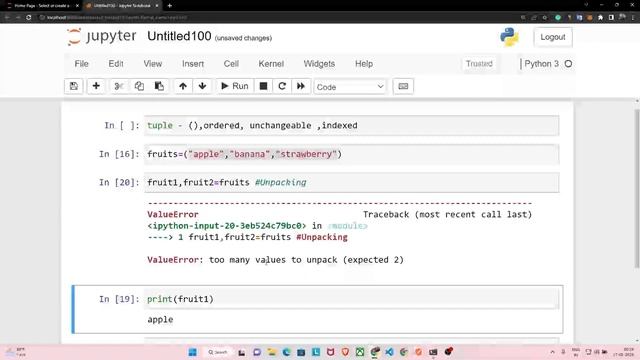The width and height of the screenshot is (640, 360).
Task: Click the taskbar Search box
Action: pos(218,352)
